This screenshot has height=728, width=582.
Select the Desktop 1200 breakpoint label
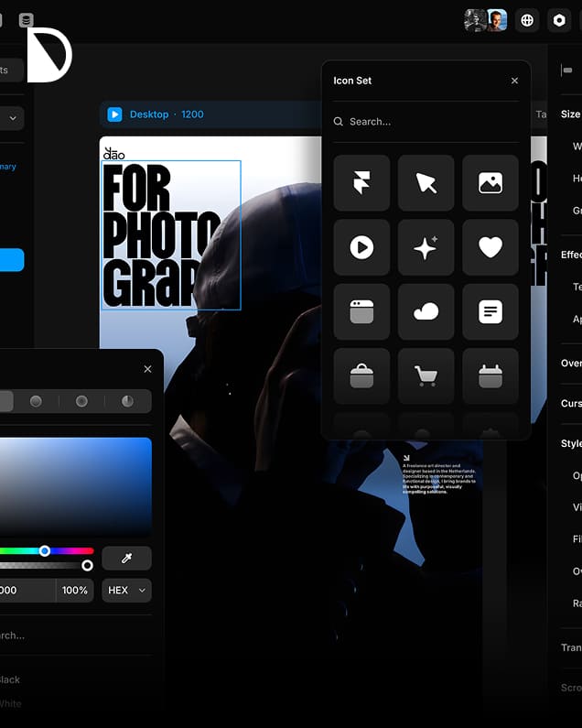click(166, 114)
